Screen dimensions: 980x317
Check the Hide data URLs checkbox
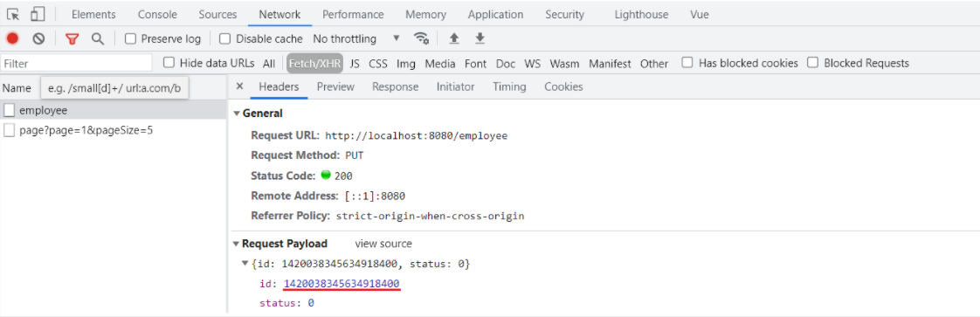point(169,63)
